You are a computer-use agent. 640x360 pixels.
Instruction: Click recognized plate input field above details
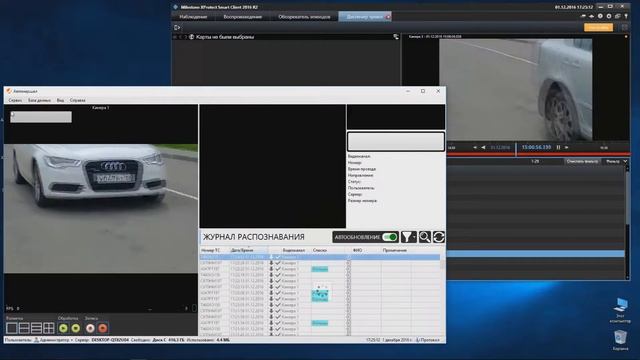pyautogui.click(x=396, y=141)
